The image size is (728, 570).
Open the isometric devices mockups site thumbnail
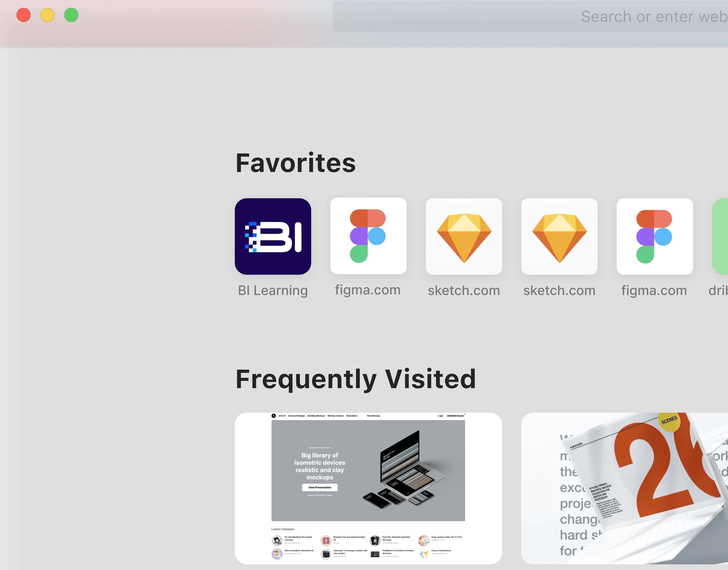coord(368,488)
